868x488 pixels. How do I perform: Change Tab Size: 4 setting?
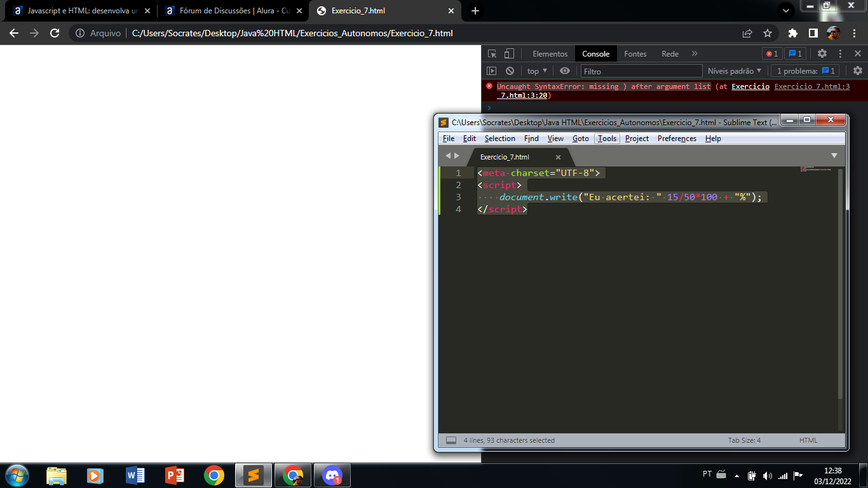744,440
